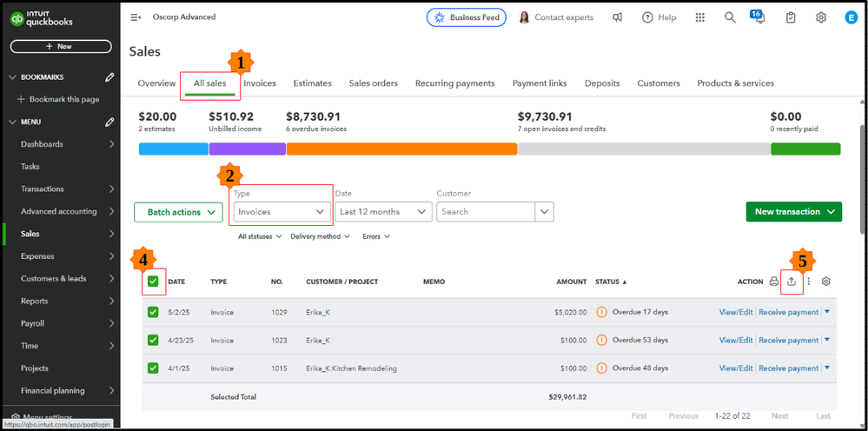Click the + New button
The width and height of the screenshot is (868, 431).
tap(61, 46)
